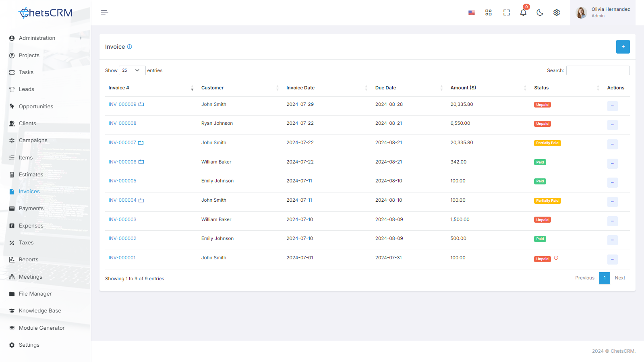
Task: Open Campaigns in sidebar
Action: [33, 141]
